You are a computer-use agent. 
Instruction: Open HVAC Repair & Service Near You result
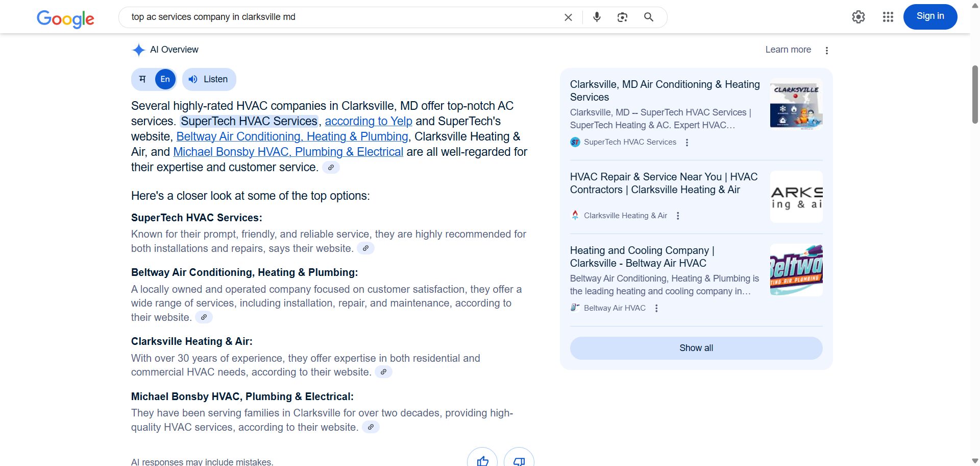point(664,183)
